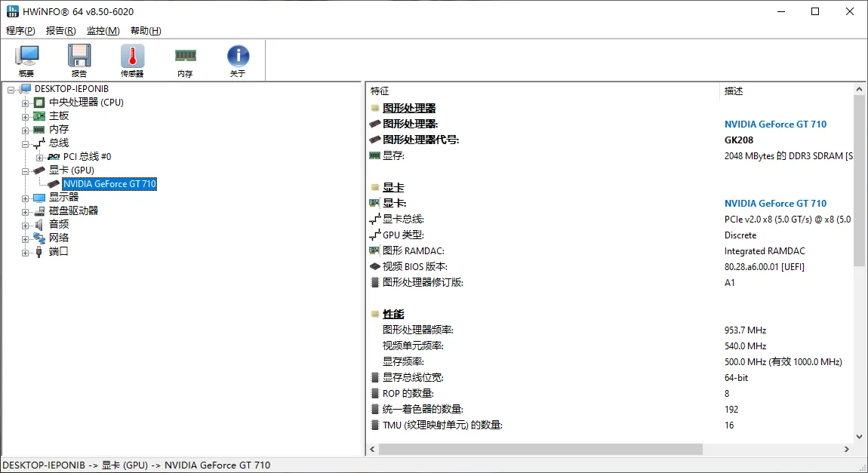This screenshot has width=868, height=473.
Task: Expand the PCI 总线 #0 node
Action: (x=39, y=158)
